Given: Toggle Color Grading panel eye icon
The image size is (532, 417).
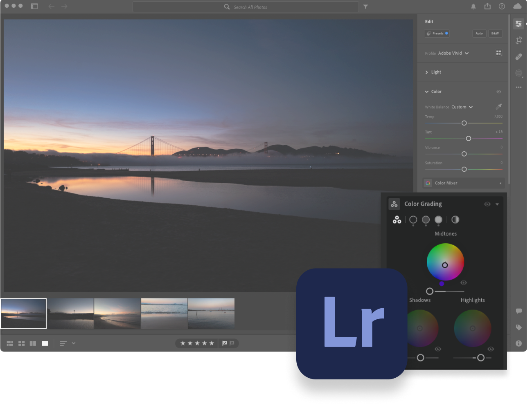Looking at the screenshot, I should (487, 204).
